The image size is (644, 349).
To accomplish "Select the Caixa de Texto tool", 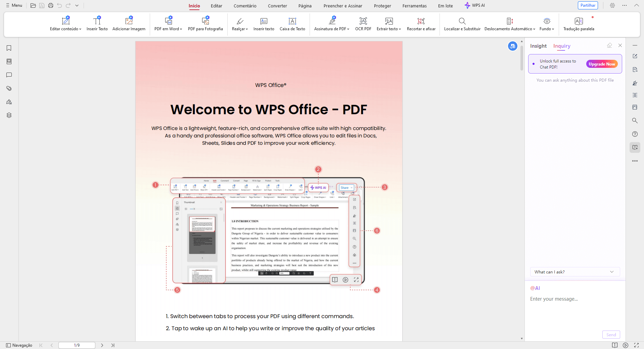I will (292, 24).
